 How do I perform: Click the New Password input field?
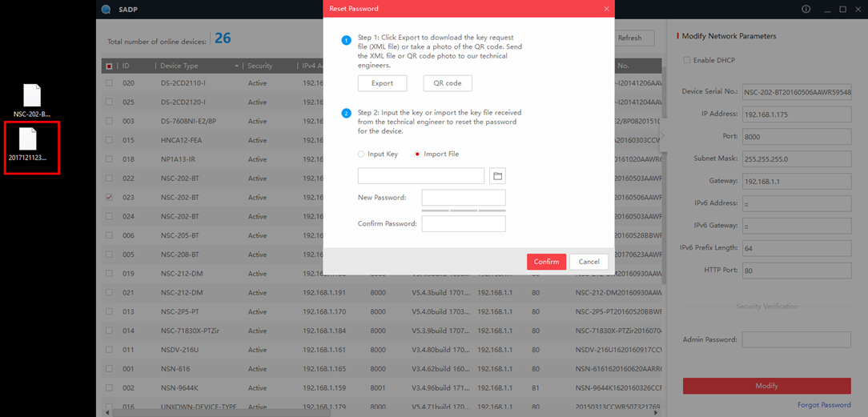tap(463, 198)
